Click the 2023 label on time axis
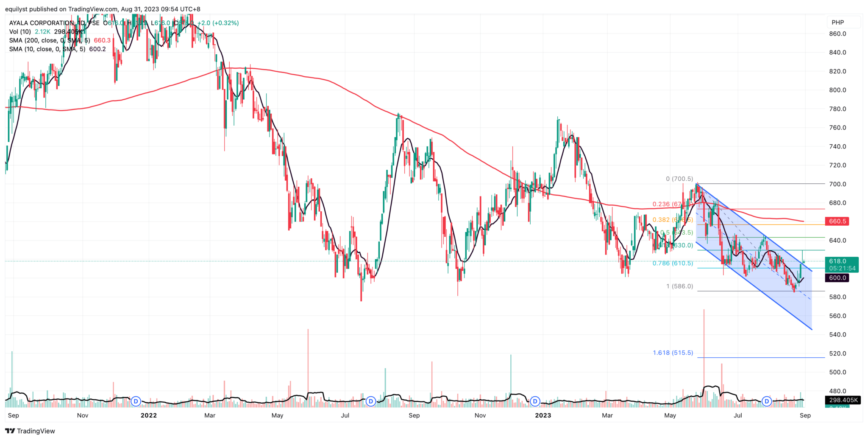Viewport: 868px width, 440px height. pyautogui.click(x=543, y=415)
